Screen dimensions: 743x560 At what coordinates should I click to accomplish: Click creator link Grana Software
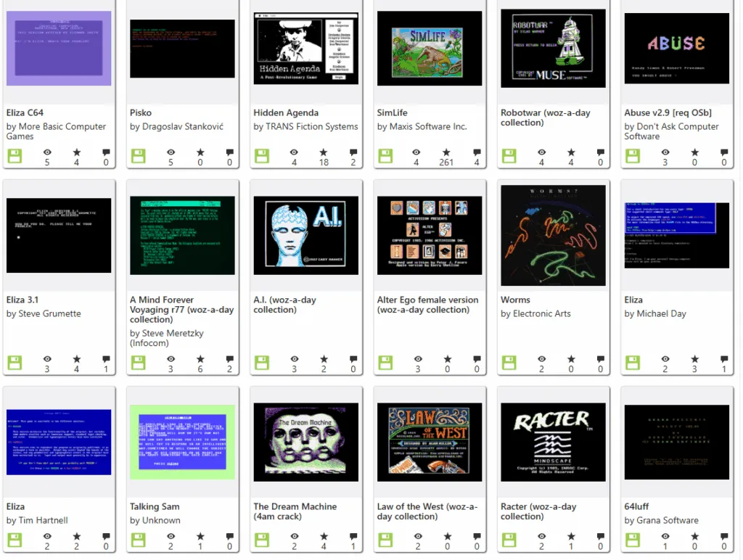(x=668, y=520)
